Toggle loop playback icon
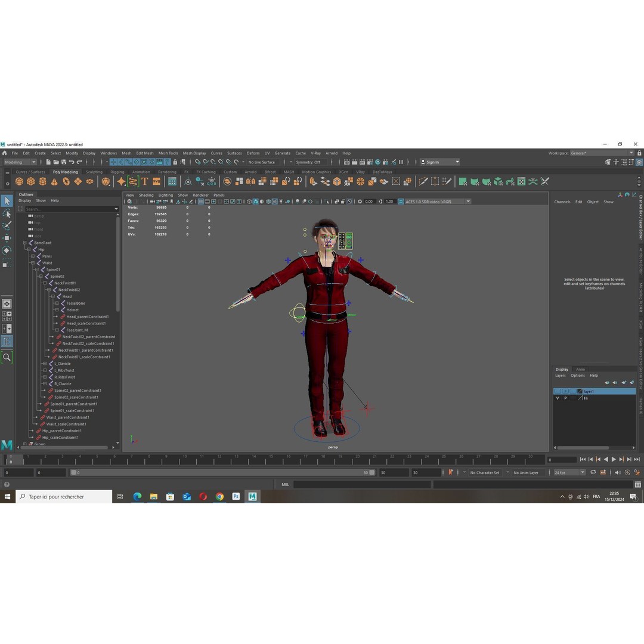The width and height of the screenshot is (644, 644). [x=593, y=472]
